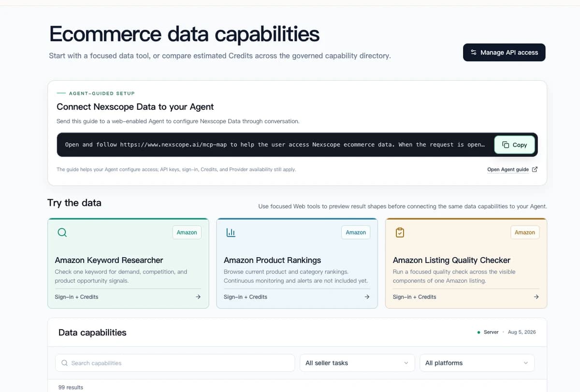Open the Agent guide link
Viewport: 580px width, 392px height.
(508, 169)
